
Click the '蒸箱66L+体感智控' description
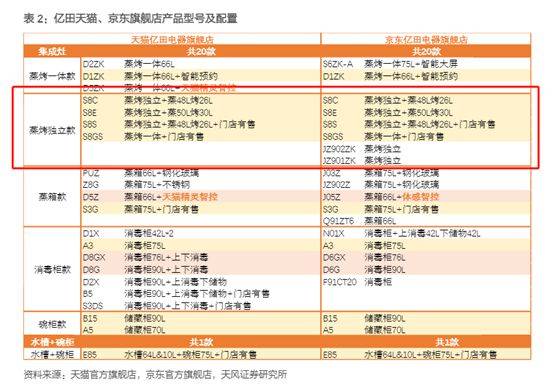point(401,197)
